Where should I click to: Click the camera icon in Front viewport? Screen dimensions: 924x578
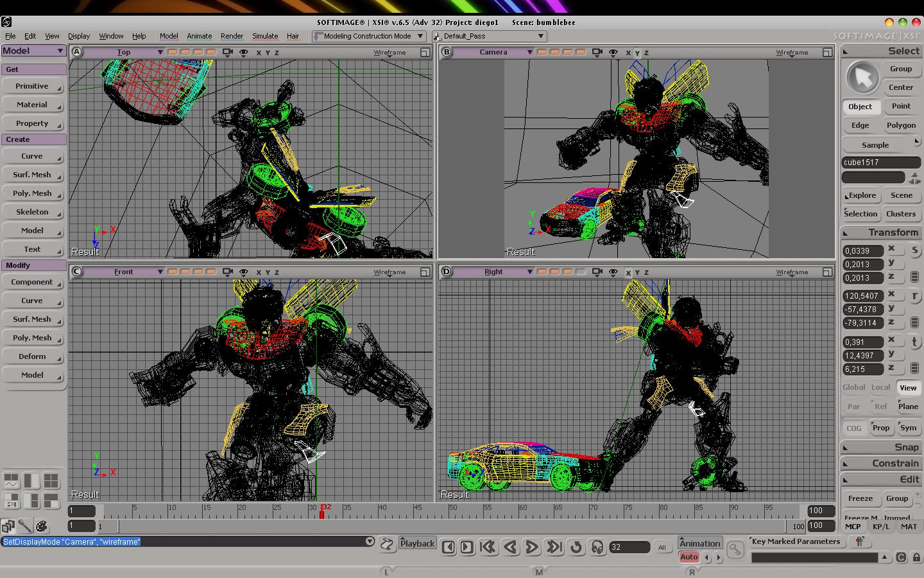pos(228,272)
